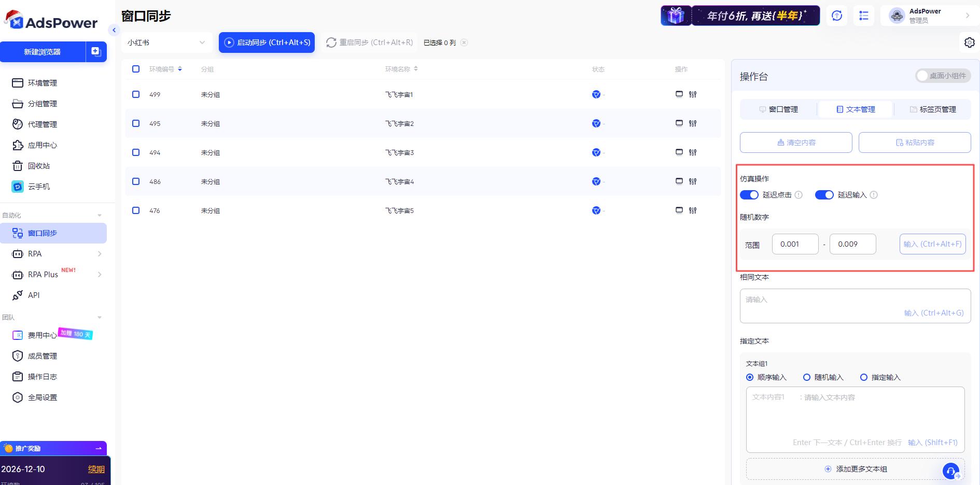Switch to the 标签页管理 tab
This screenshot has height=485, width=980.
pos(932,109)
